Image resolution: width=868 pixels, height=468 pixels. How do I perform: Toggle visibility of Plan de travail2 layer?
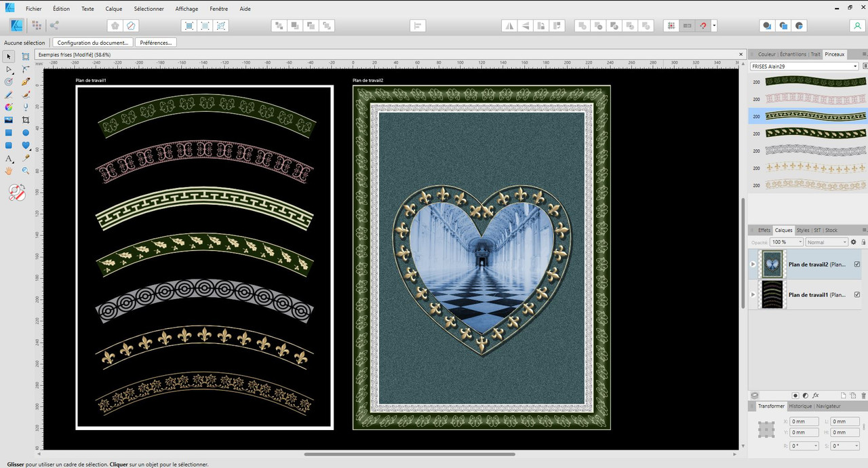tap(857, 264)
